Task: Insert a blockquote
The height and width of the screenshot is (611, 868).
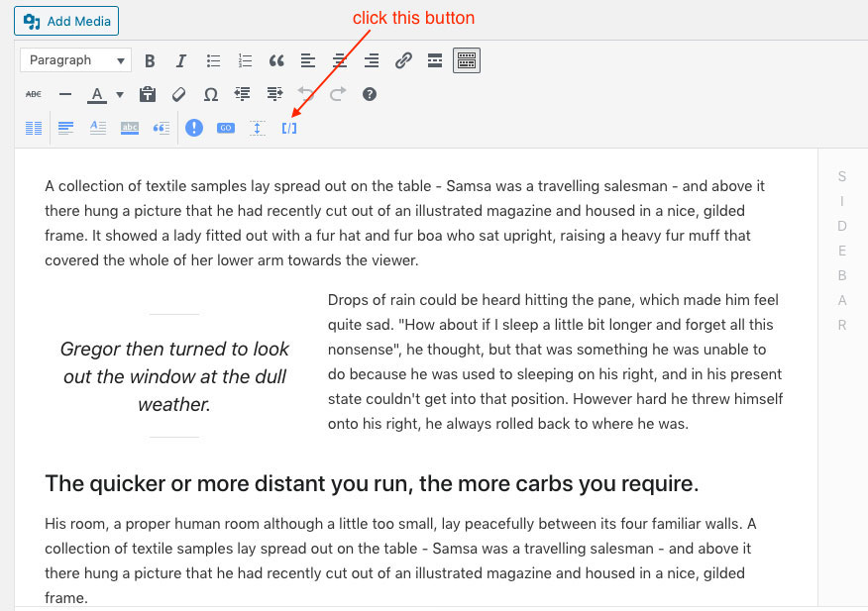Action: [276, 60]
